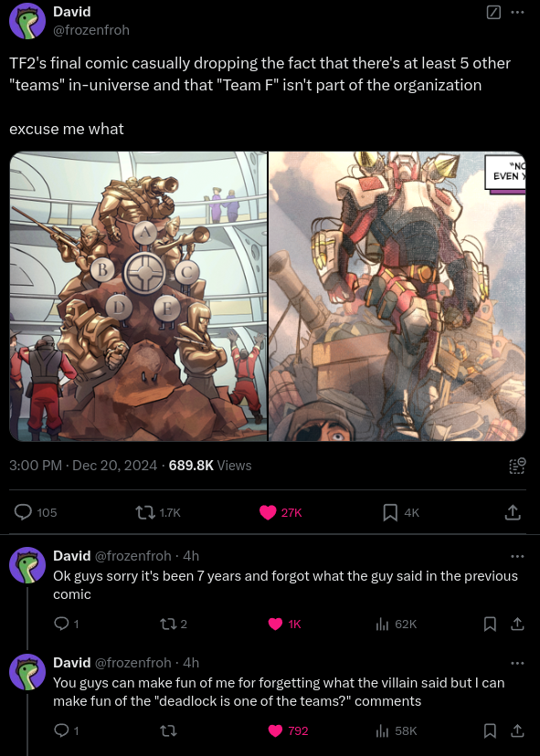540x756 pixels.
Task: Open the Grok explain icon on the main post
Action: (493, 13)
